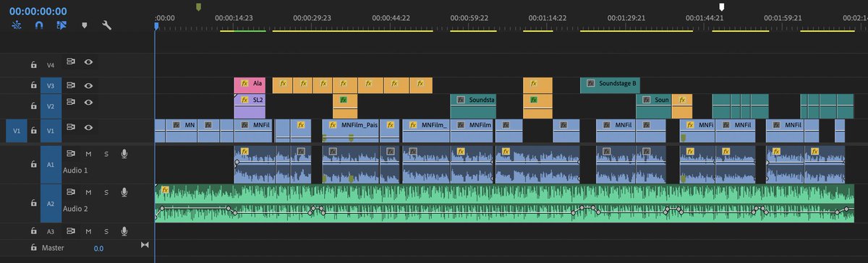Select the pink Ala clip on V3
The width and height of the screenshot is (868, 263).
pos(250,85)
